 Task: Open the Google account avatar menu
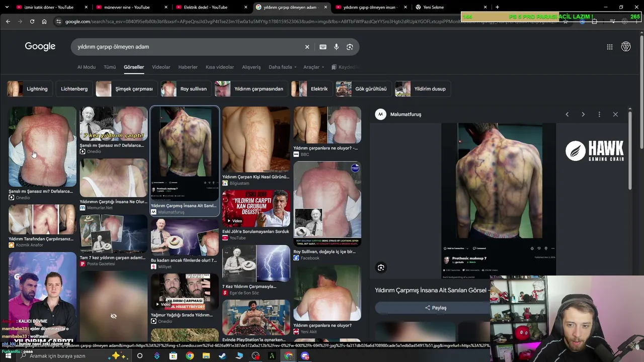626,47
